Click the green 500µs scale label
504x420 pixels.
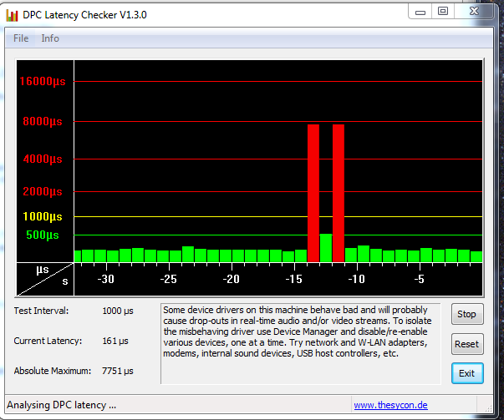coord(43,235)
